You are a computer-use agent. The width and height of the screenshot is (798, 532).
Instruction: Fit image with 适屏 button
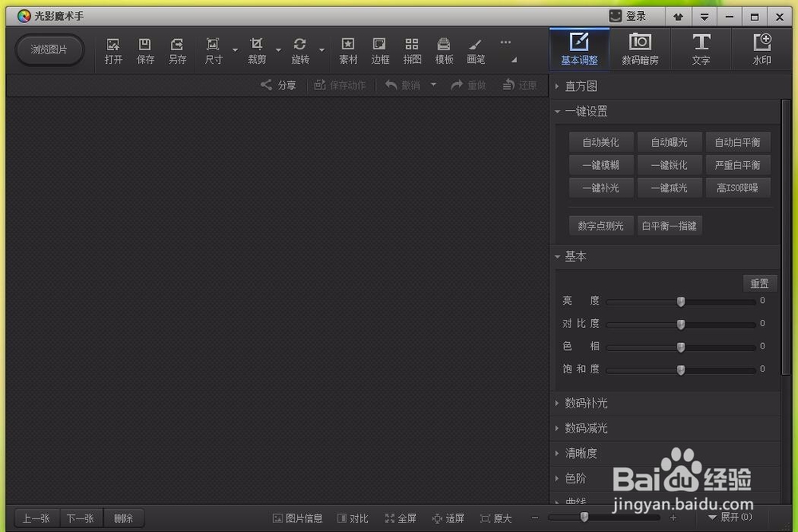pos(448,518)
